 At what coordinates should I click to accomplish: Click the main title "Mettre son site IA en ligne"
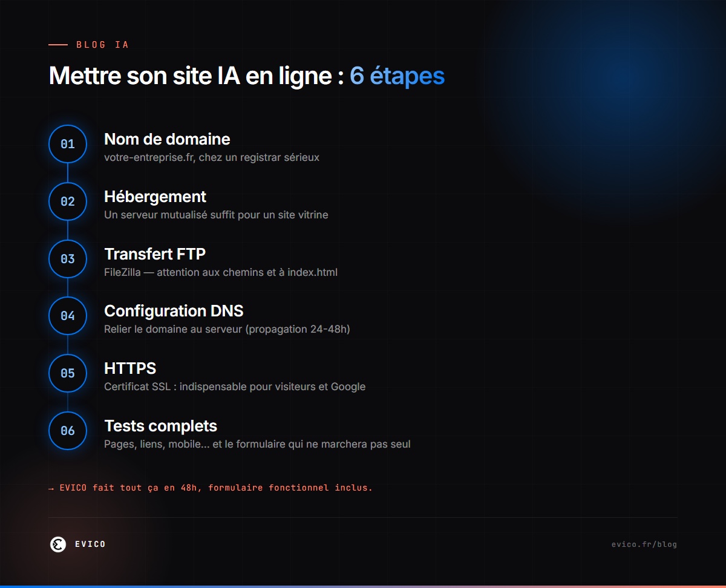pyautogui.click(x=196, y=76)
